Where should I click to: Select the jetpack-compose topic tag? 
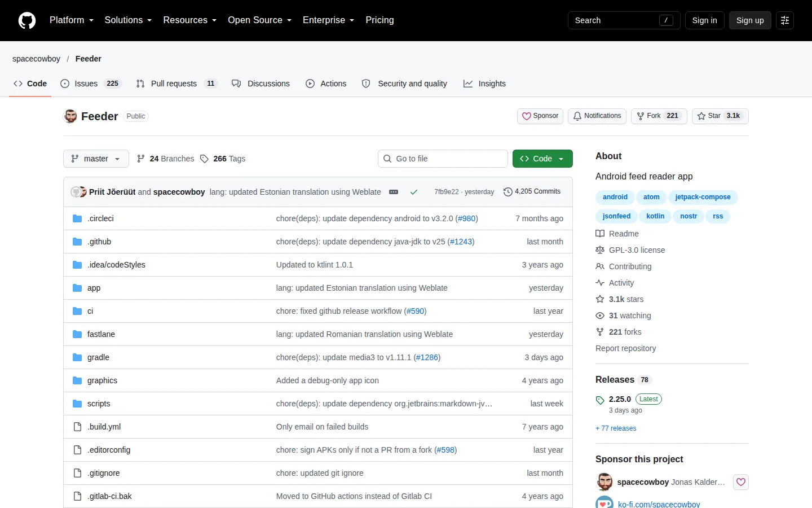(x=703, y=197)
